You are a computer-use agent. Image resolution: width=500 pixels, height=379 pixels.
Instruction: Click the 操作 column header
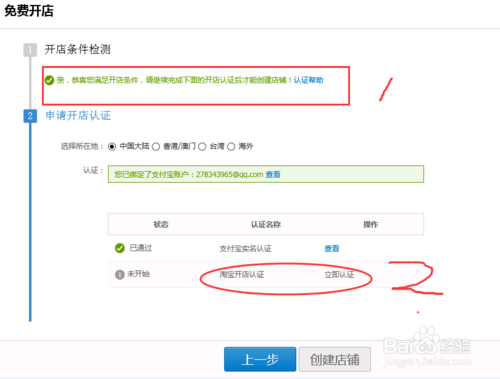coord(371,224)
